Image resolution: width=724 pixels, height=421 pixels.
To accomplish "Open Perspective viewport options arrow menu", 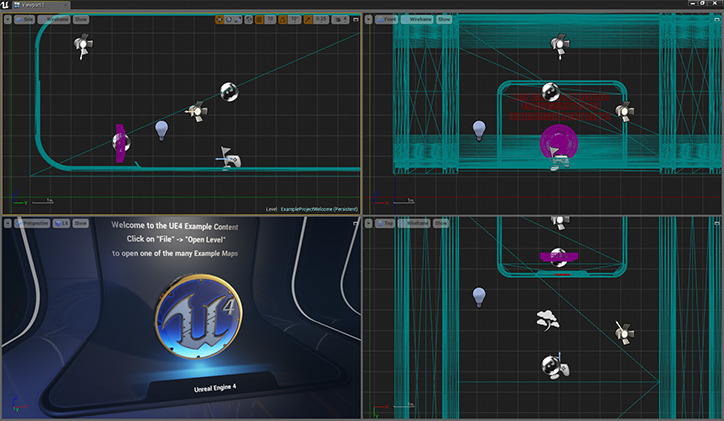I will point(7,223).
